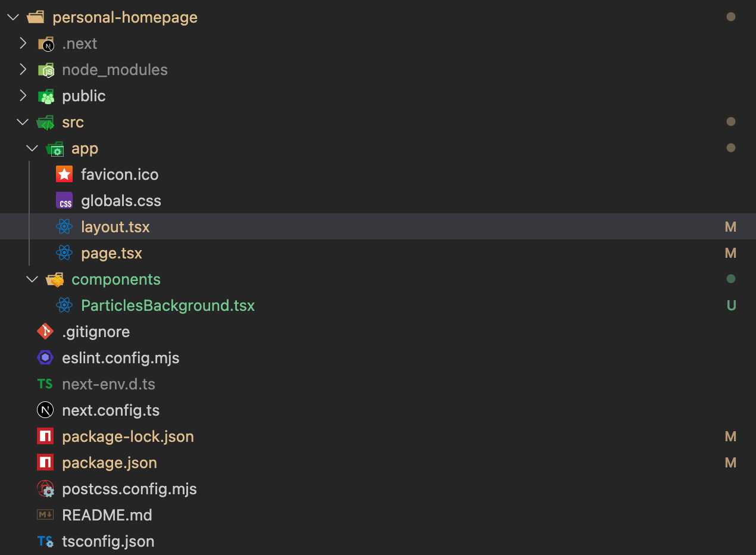This screenshot has width=756, height=555.
Task: Select the page.tsx tree entry
Action: pyautogui.click(x=111, y=253)
